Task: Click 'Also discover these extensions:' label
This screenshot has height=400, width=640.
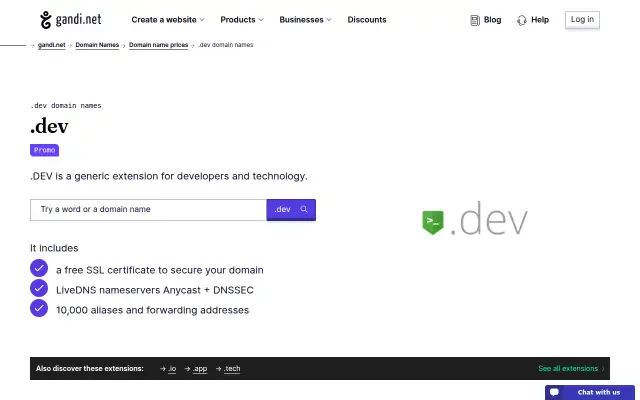Action: [90, 369]
